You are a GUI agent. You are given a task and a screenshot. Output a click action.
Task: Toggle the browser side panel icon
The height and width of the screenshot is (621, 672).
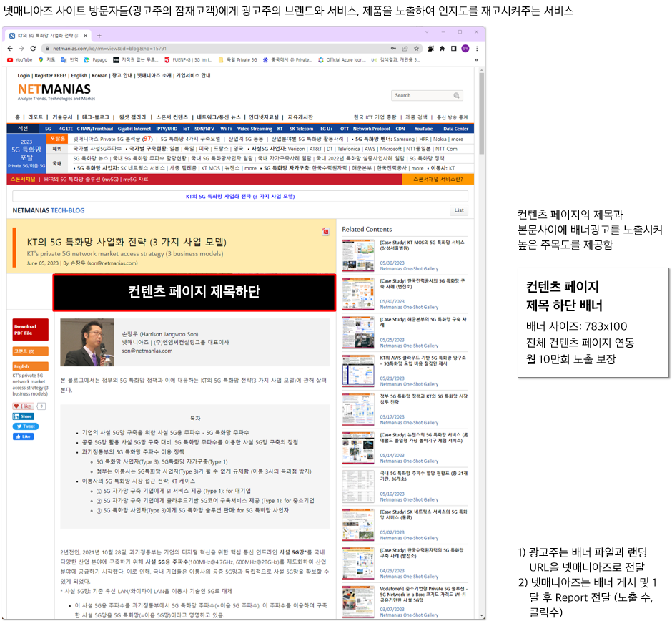(453, 49)
